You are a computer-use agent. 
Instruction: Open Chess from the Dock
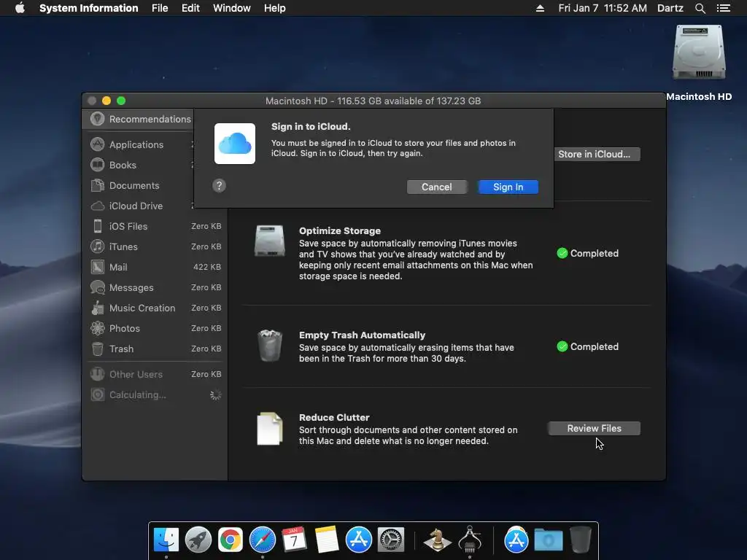click(x=437, y=540)
